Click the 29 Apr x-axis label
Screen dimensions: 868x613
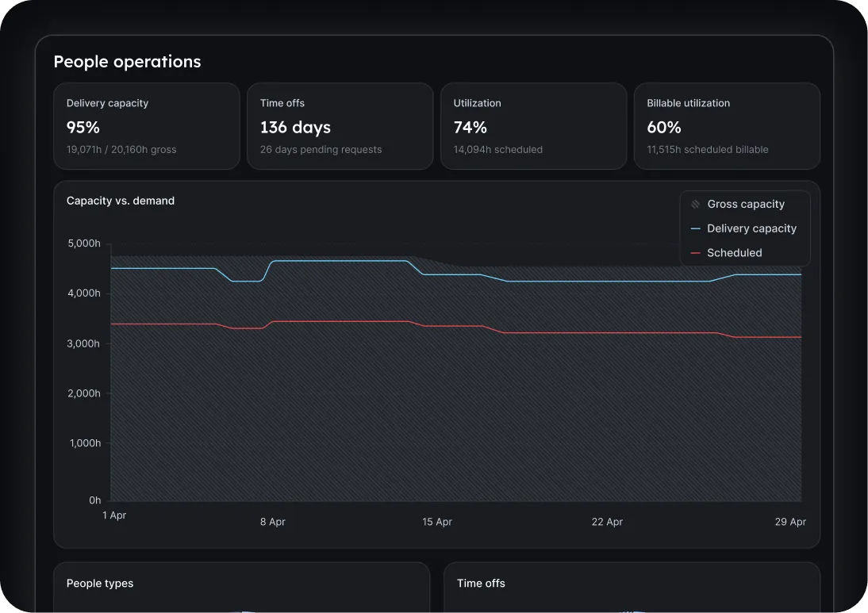click(x=790, y=522)
